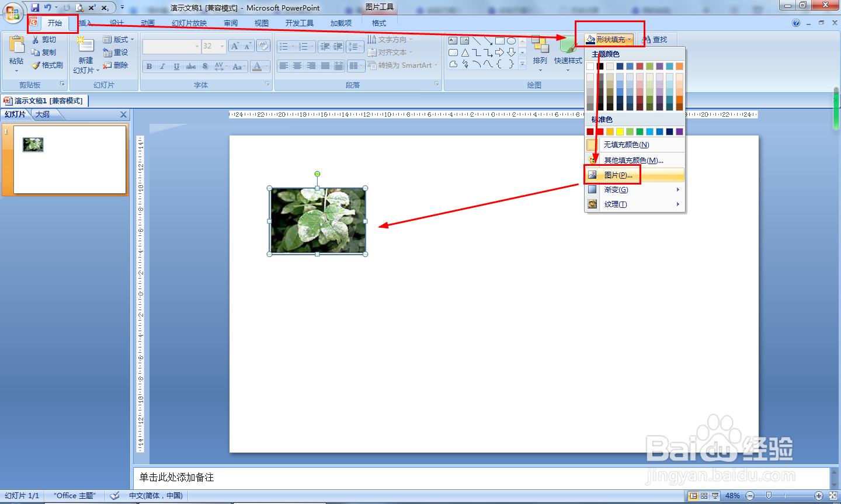The image size is (841, 504).
Task: Open Find with 查找 binoculars icon
Action: point(655,40)
